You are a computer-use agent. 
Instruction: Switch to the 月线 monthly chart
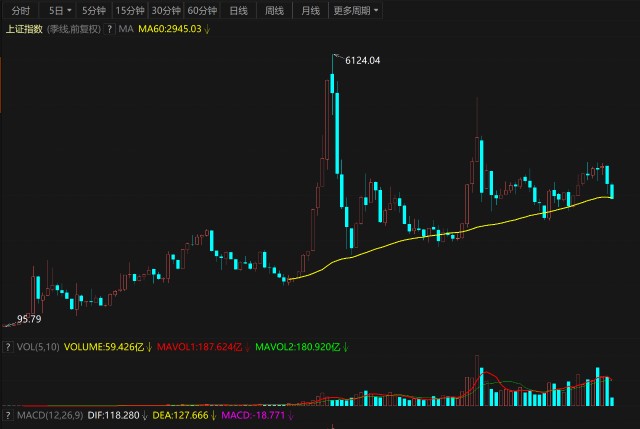(310, 10)
